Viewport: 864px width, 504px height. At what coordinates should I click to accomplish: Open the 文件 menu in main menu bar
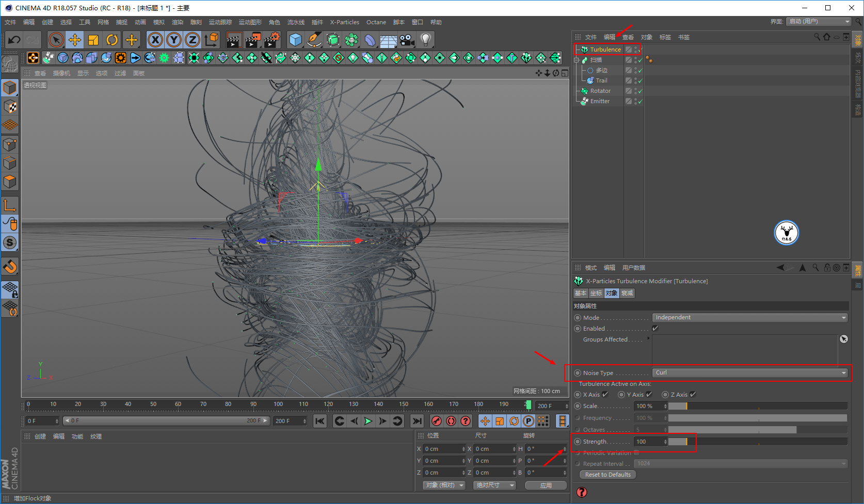[10, 22]
